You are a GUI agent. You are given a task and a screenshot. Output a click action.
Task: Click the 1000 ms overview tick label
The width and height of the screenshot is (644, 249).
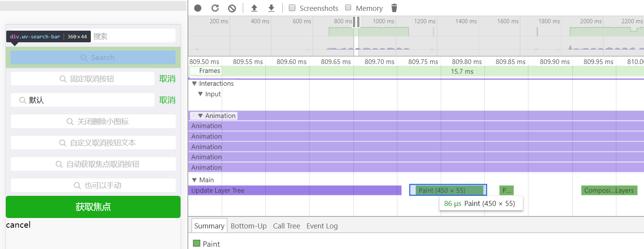[x=384, y=21]
